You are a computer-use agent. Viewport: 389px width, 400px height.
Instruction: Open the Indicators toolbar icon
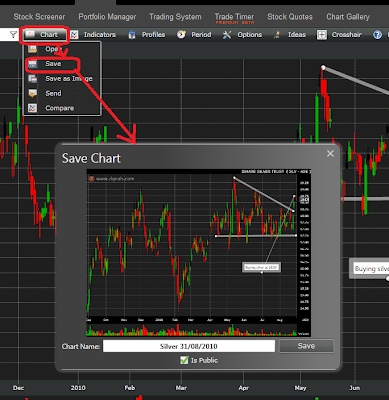(74, 34)
